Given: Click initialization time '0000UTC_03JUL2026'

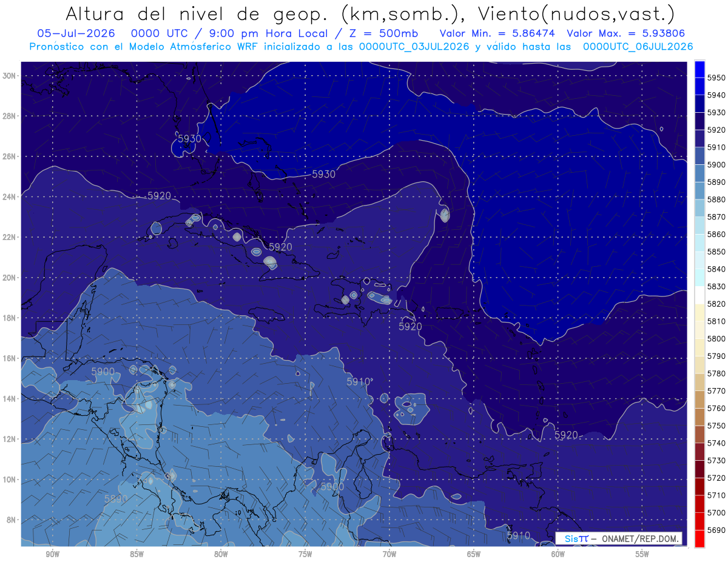Looking at the screenshot, I should coord(414,46).
